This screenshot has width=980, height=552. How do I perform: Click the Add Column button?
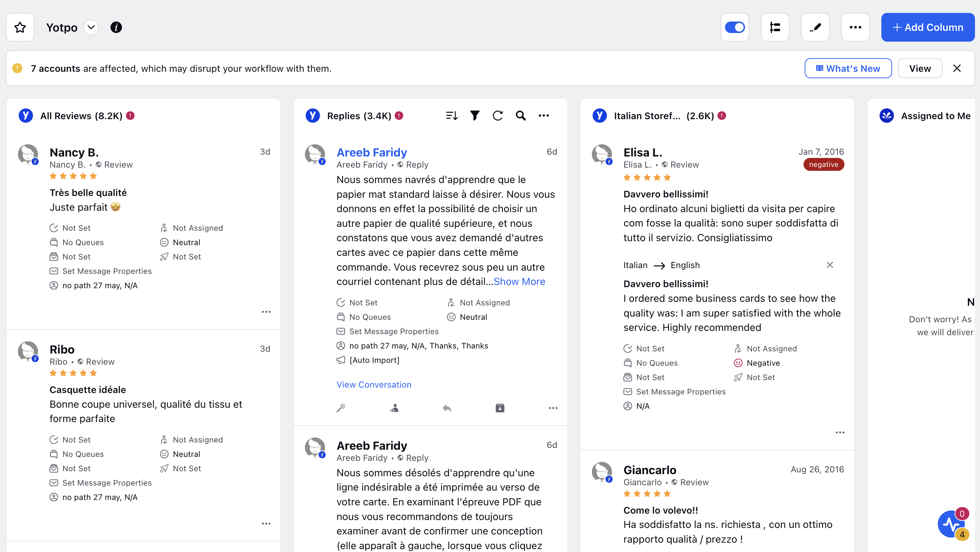(x=928, y=27)
